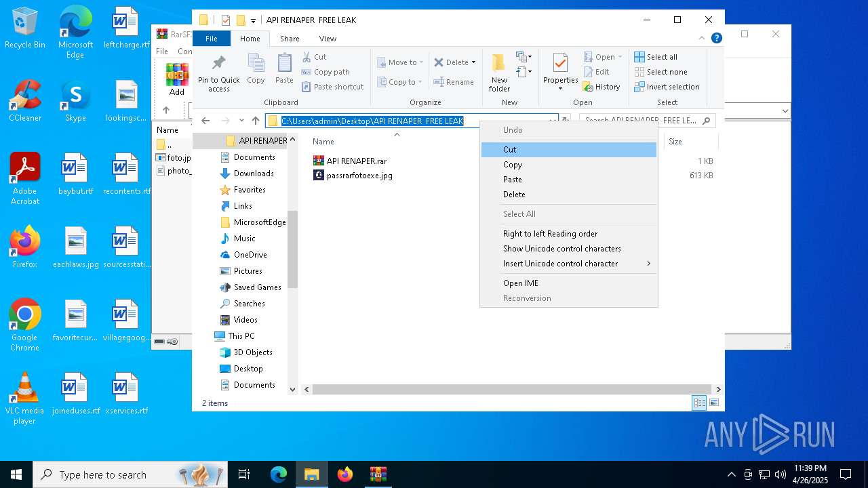868x488 pixels.
Task: Click Open IME menu entry
Action: pyautogui.click(x=568, y=283)
